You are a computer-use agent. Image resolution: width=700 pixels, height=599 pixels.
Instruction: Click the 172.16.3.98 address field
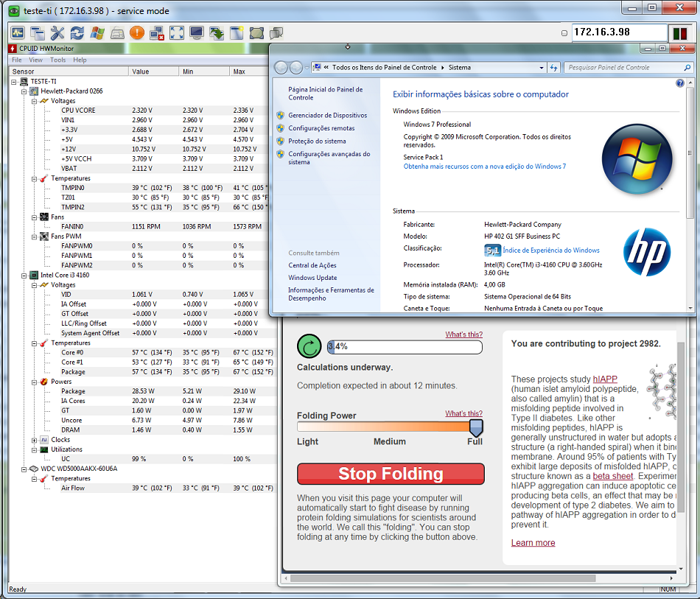[x=619, y=32]
